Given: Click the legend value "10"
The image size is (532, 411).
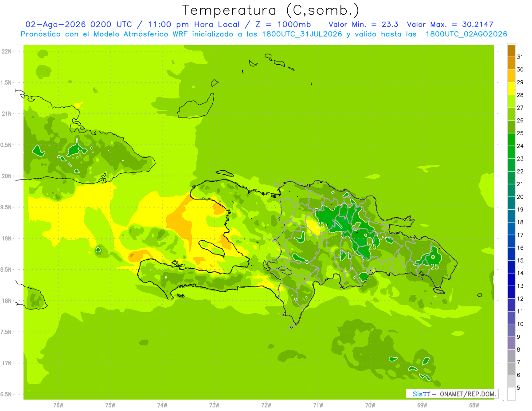Looking at the screenshot, I should coord(520,324).
